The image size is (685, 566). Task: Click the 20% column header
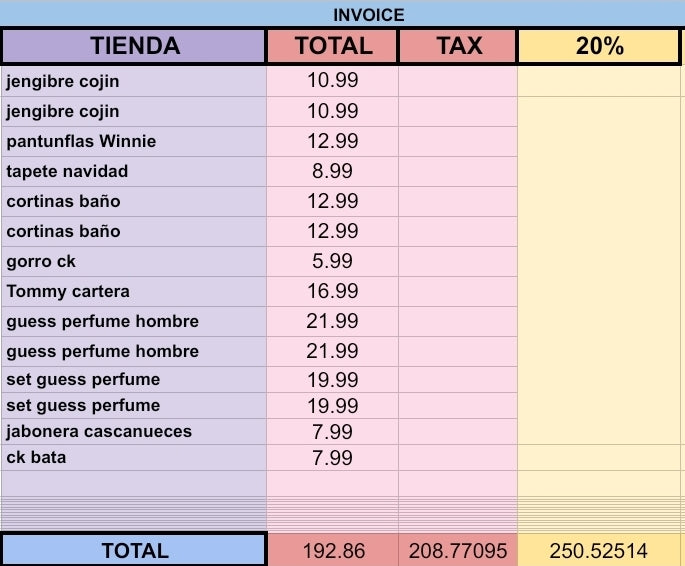click(600, 46)
